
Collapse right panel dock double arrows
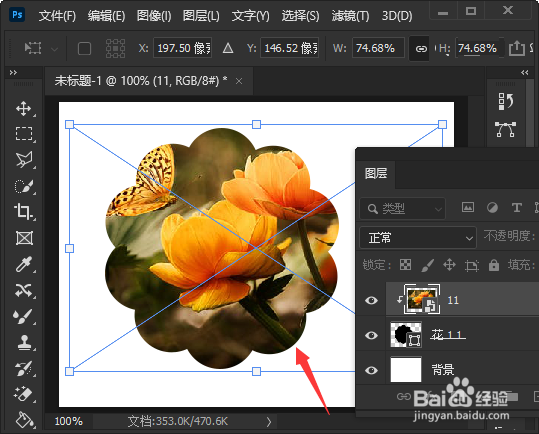pyautogui.click(x=525, y=72)
